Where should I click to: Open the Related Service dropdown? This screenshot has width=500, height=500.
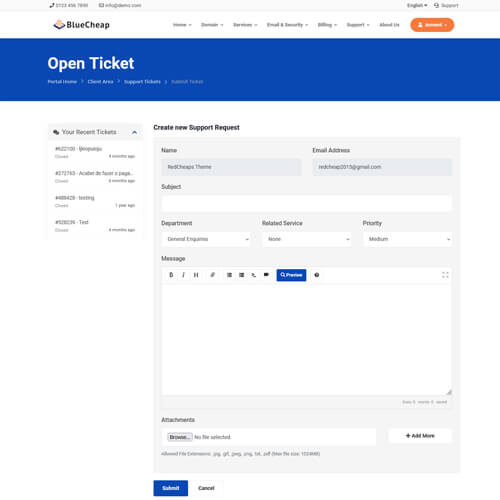[x=307, y=239]
